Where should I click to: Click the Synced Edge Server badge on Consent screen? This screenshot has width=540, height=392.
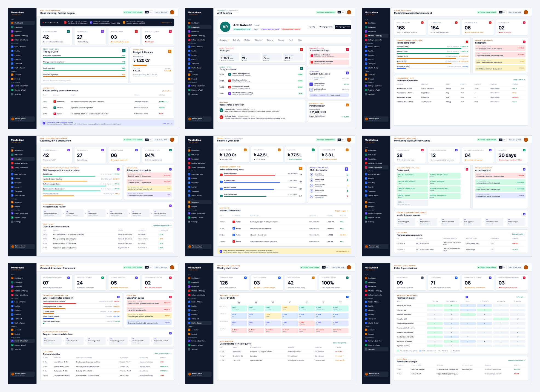(x=133, y=267)
